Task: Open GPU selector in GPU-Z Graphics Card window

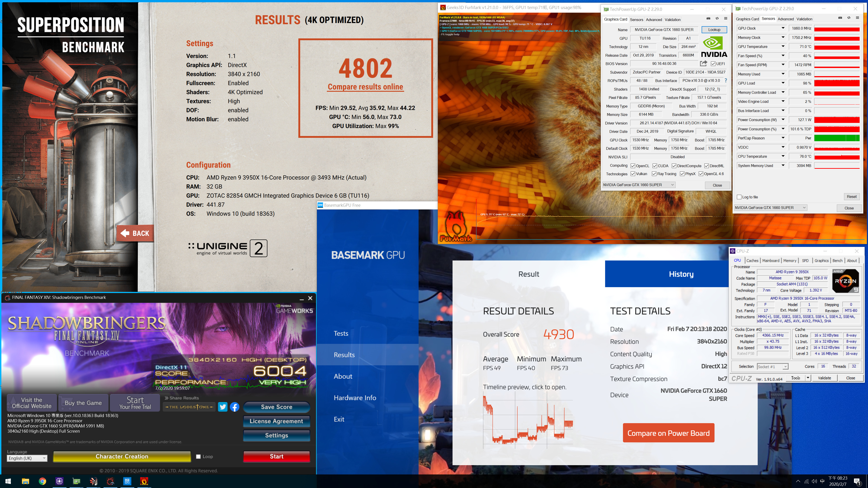Action: click(x=639, y=185)
